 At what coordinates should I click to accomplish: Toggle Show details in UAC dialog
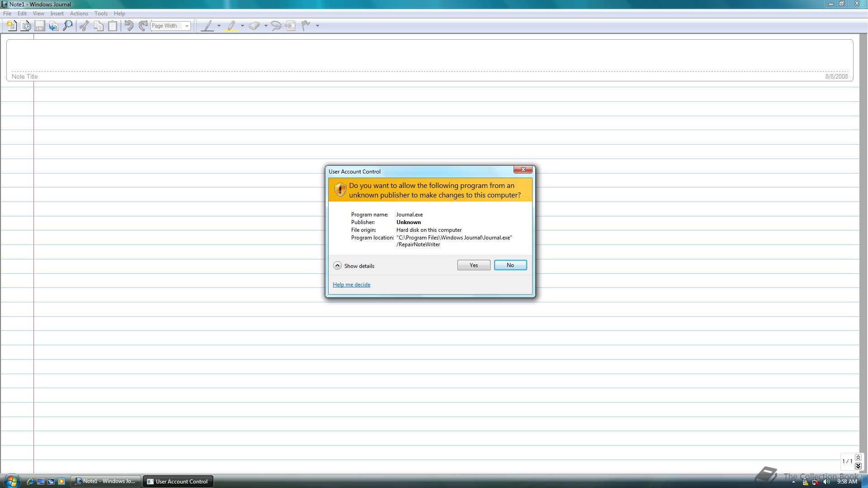click(354, 266)
